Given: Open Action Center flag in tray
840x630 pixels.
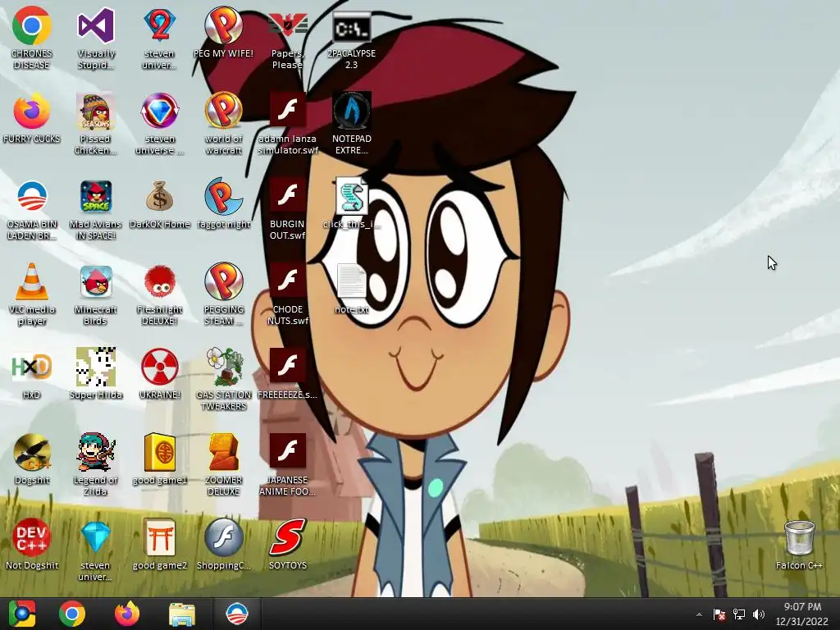Looking at the screenshot, I should point(719,614).
